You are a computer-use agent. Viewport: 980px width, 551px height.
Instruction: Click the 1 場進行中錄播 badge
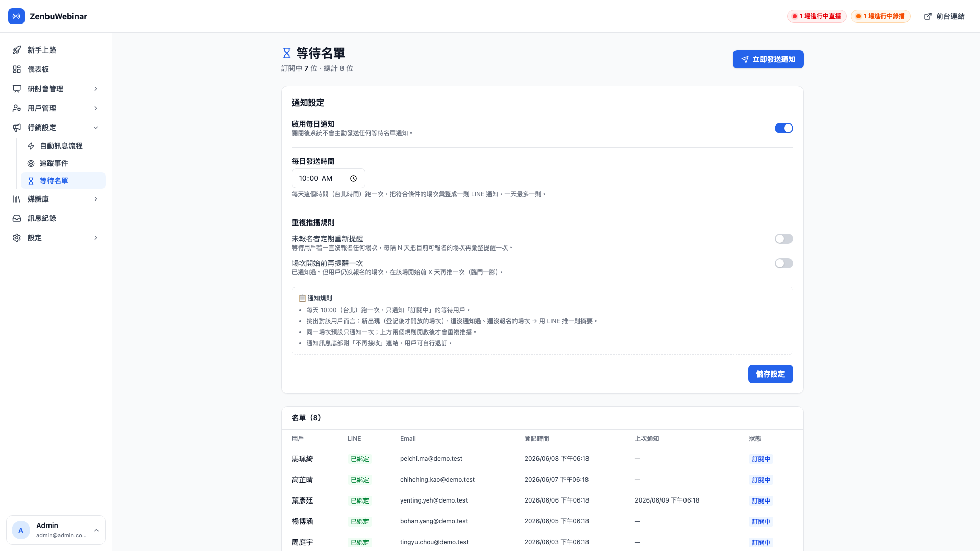pyautogui.click(x=880, y=16)
